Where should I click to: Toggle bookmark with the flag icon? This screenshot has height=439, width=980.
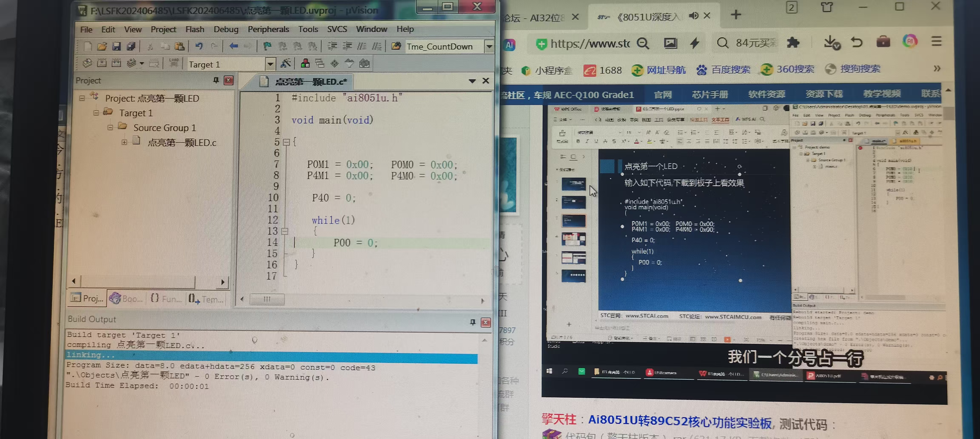[267, 46]
